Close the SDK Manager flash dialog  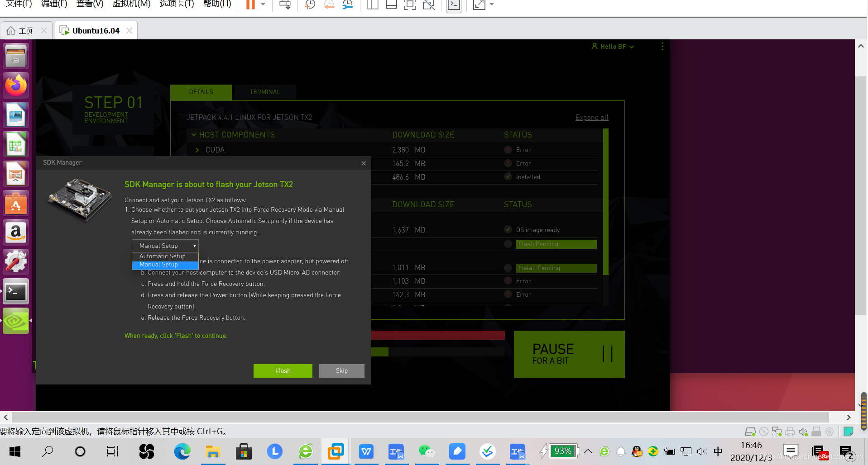[364, 163]
